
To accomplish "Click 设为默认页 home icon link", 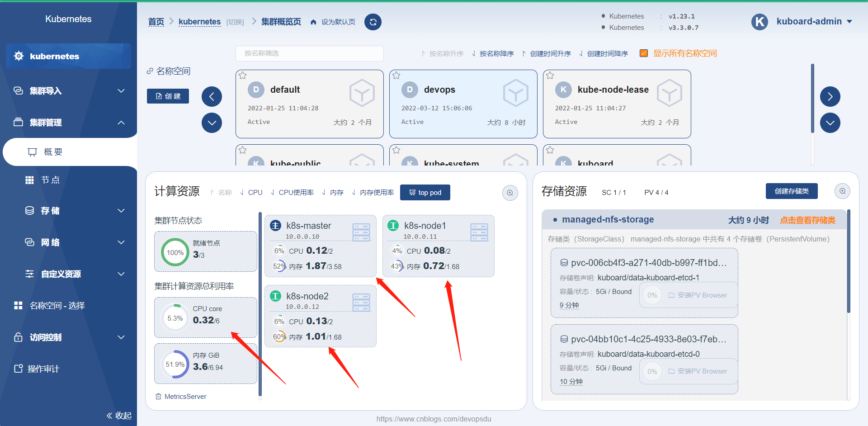I will (x=333, y=22).
